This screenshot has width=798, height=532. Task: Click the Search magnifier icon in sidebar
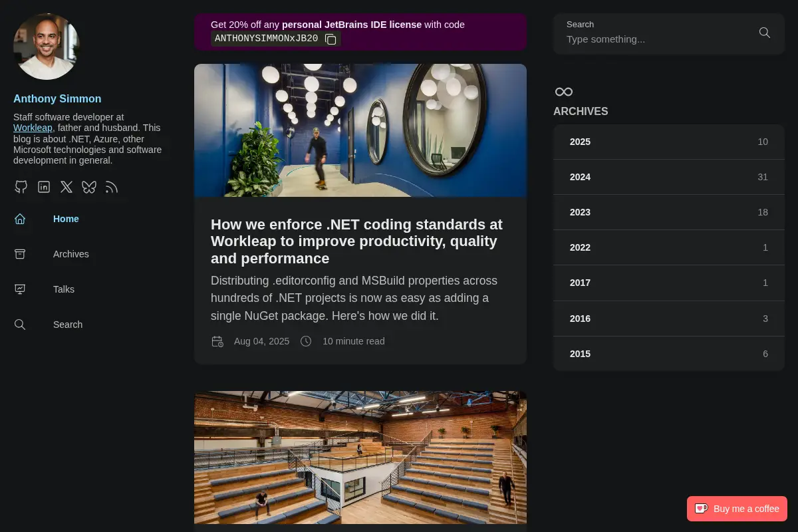(x=20, y=325)
